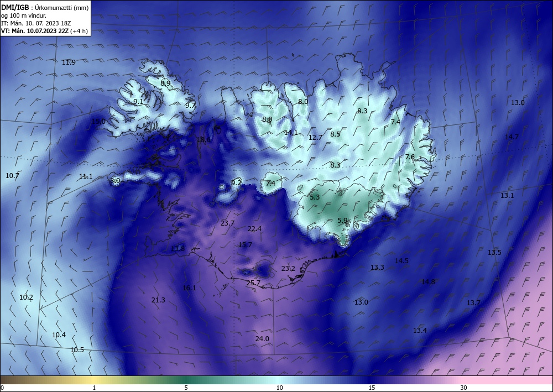Viewport: 553px width, 392px height.
Task: Click the 5.9 value label
Action: 342,221
